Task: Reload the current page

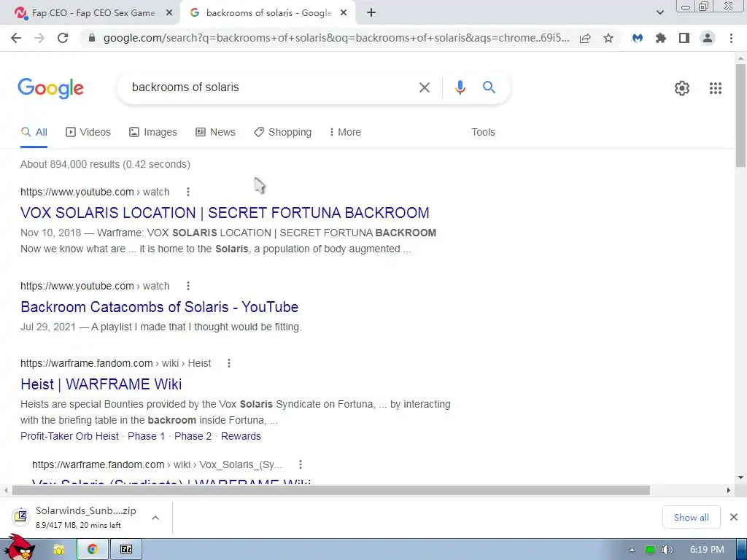Action: [63, 38]
